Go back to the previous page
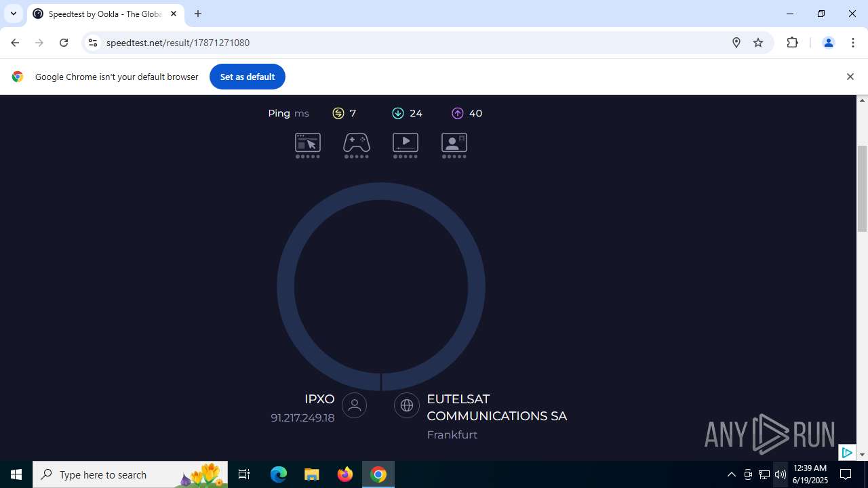The height and width of the screenshot is (488, 868). (x=15, y=43)
